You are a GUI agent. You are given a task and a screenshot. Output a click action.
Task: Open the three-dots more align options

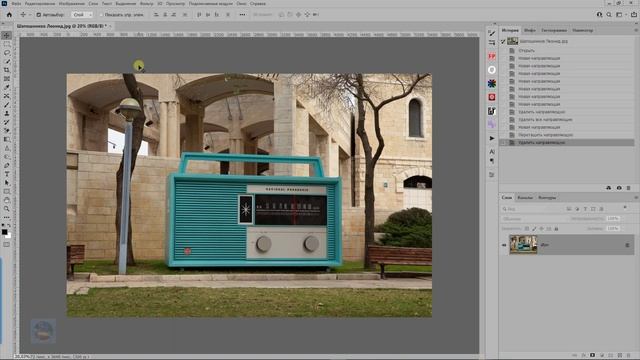pos(242,14)
